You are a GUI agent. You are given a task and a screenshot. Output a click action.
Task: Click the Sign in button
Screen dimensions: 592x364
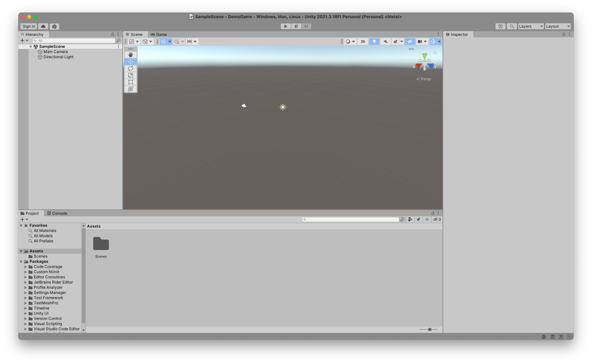28,26
